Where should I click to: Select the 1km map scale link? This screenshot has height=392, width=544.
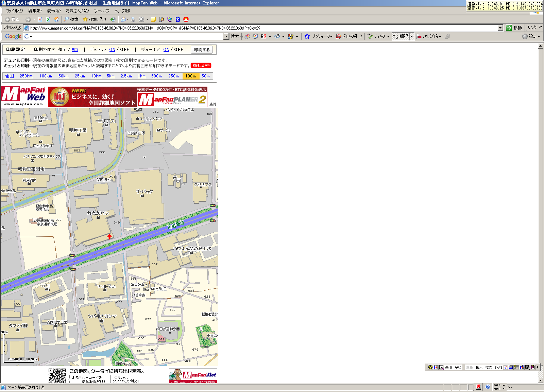[141, 76]
